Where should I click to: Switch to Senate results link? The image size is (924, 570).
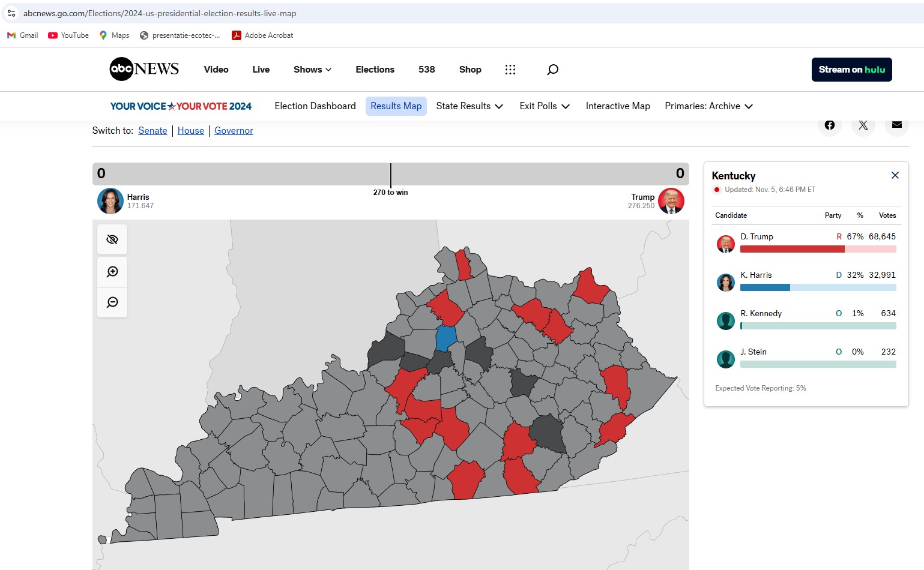(152, 131)
